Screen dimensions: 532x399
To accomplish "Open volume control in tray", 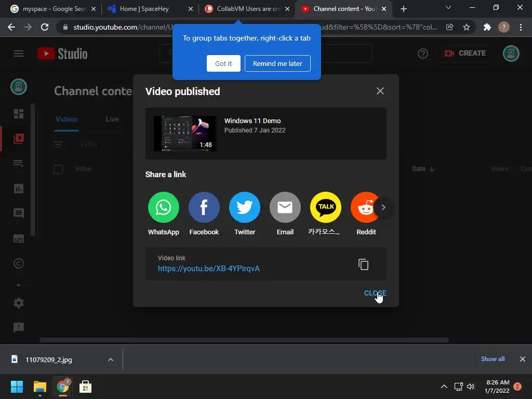I will [471, 387].
